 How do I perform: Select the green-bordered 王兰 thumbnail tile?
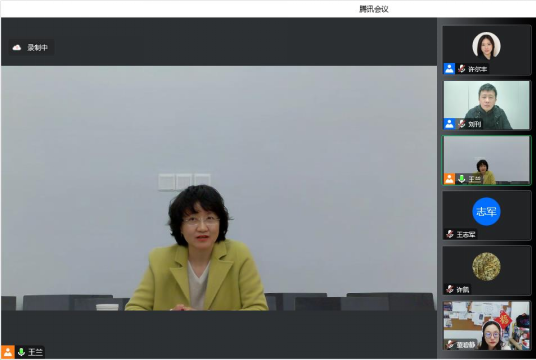click(x=486, y=160)
